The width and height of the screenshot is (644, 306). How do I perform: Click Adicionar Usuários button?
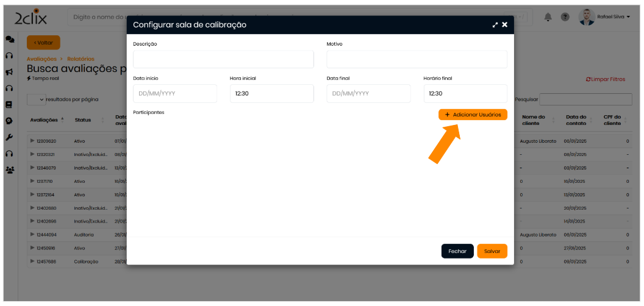[473, 115]
